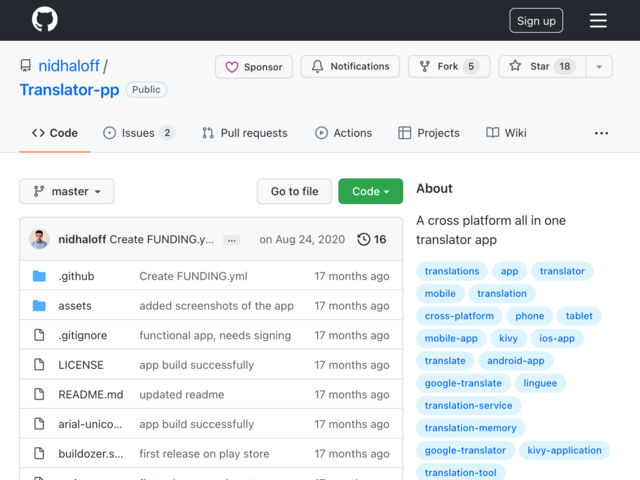Open the fork count 5
This screenshot has width=640, height=480.
coord(471,66)
